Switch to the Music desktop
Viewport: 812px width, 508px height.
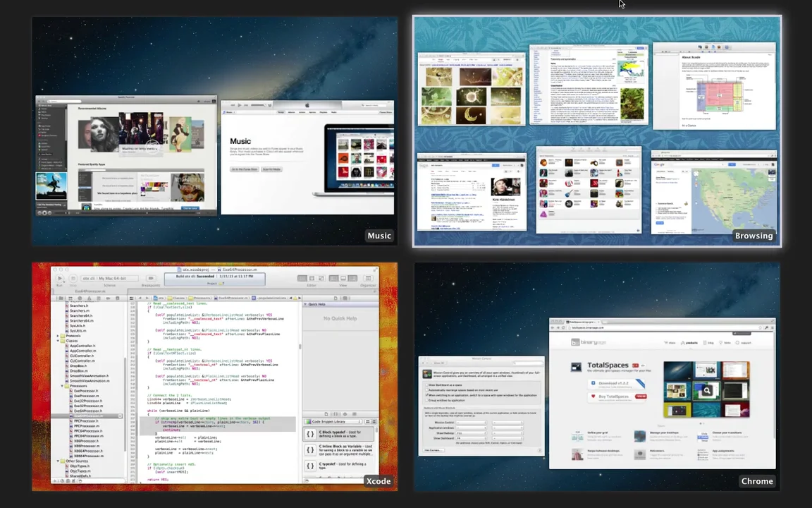pyautogui.click(x=215, y=131)
